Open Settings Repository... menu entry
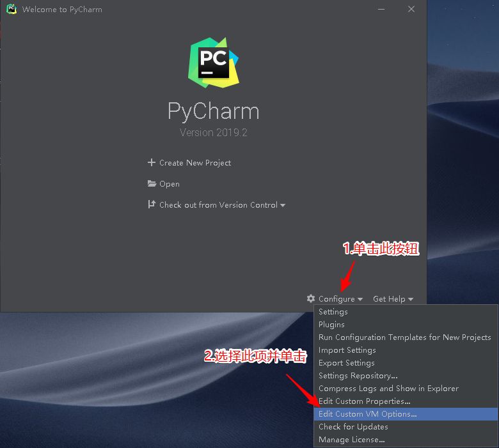This screenshot has width=499, height=448. 406,376
